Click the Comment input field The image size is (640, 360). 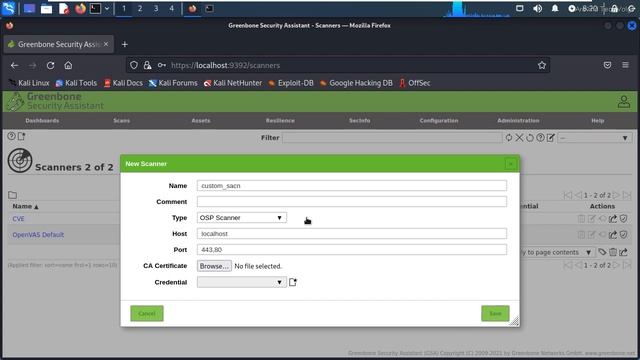pyautogui.click(x=351, y=202)
